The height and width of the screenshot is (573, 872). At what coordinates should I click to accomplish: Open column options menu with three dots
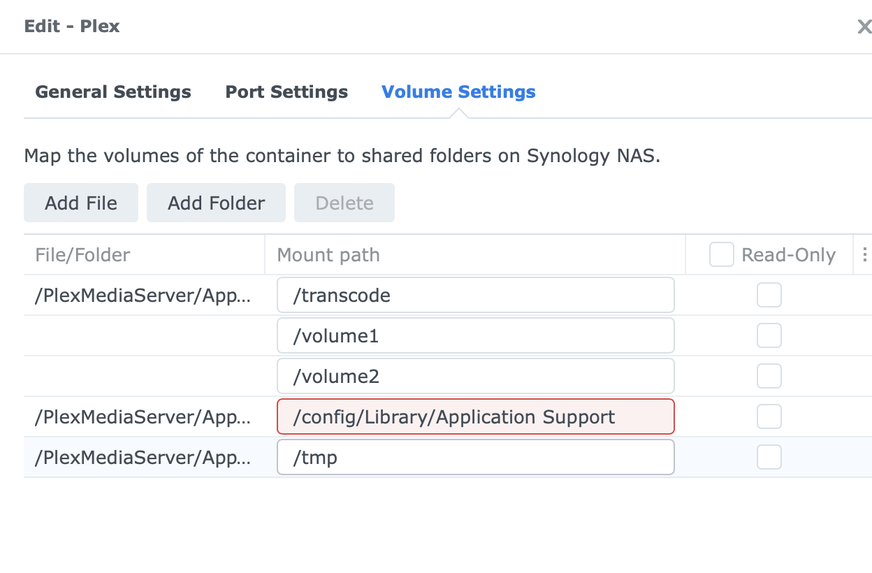click(865, 255)
